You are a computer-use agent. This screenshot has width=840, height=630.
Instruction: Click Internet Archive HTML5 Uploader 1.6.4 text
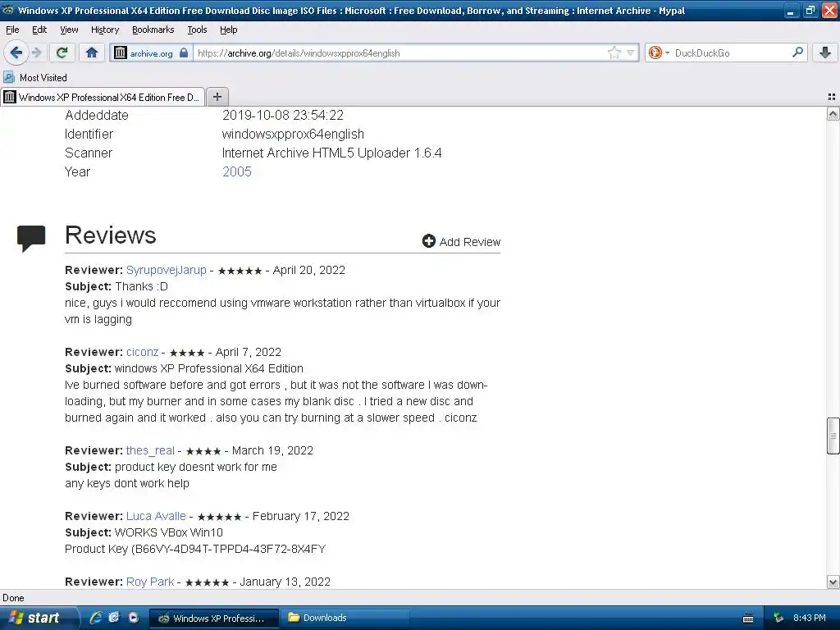(x=331, y=153)
